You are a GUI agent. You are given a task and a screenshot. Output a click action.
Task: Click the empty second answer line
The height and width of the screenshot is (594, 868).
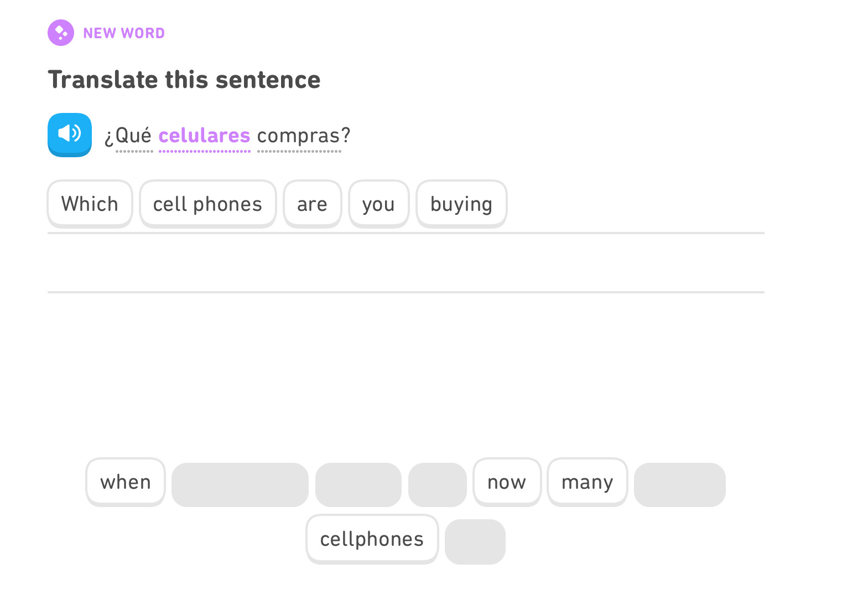pos(406,265)
